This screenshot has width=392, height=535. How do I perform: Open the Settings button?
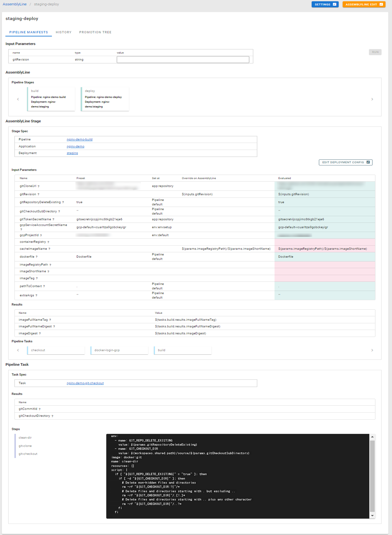[325, 4]
